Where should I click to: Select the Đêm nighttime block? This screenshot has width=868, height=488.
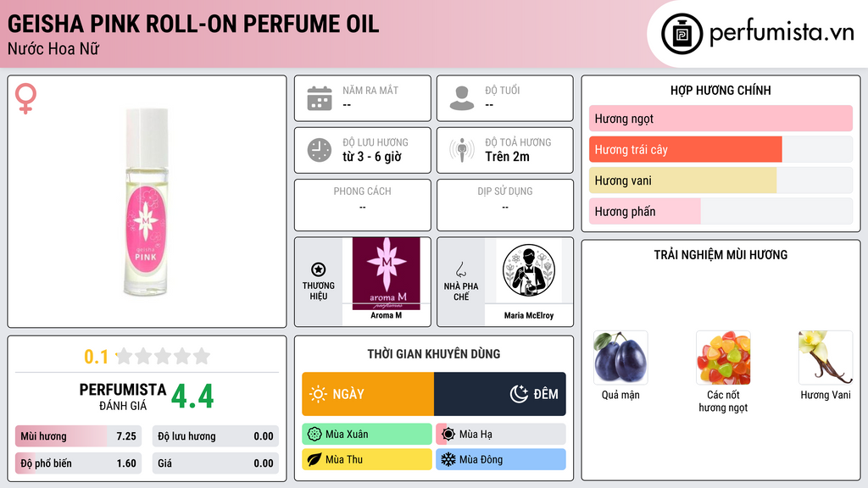500,394
